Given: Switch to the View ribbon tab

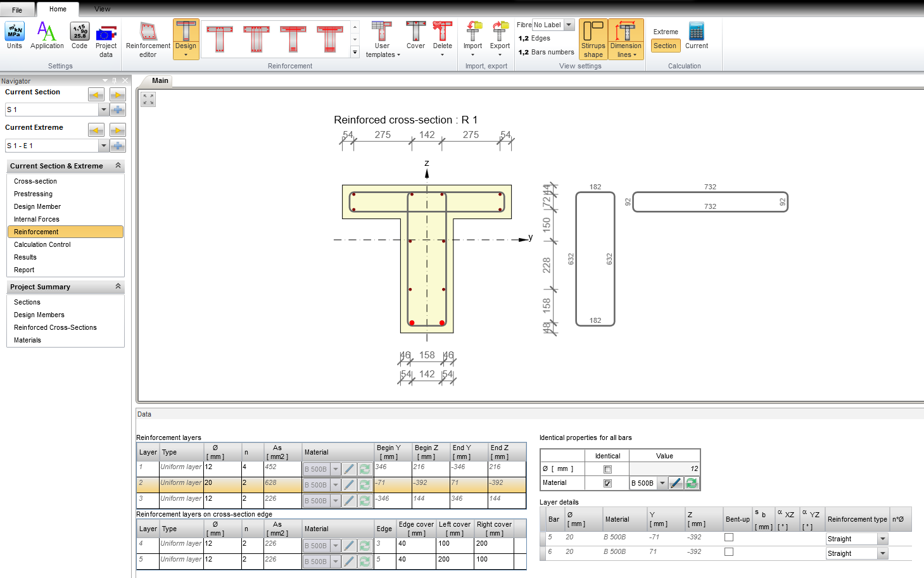Looking at the screenshot, I should (x=102, y=9).
